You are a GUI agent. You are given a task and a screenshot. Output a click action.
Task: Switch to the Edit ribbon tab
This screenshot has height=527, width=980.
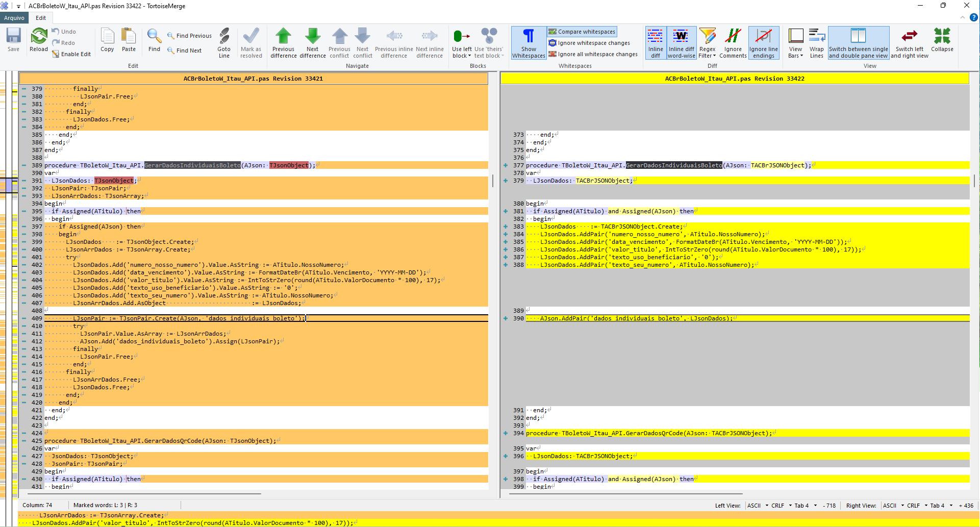41,18
